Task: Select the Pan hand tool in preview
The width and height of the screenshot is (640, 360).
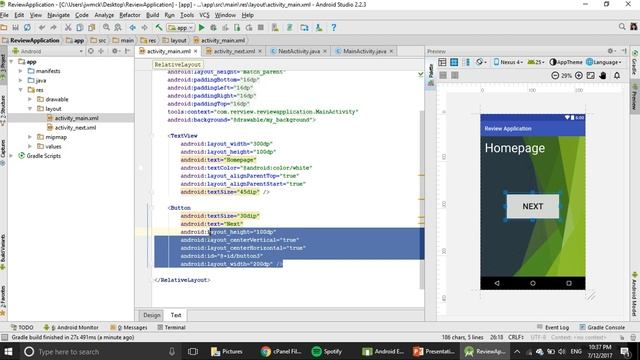Action: coord(603,76)
